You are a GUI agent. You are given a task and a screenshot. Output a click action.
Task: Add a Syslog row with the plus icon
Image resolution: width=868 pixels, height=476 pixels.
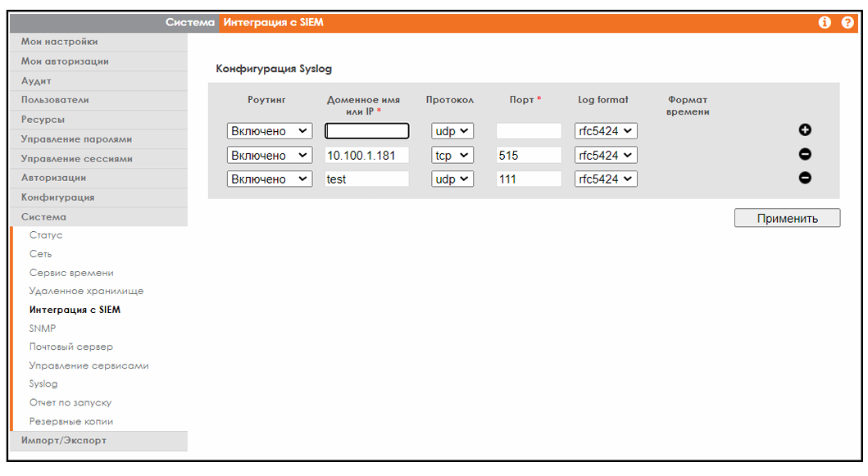pyautogui.click(x=805, y=129)
